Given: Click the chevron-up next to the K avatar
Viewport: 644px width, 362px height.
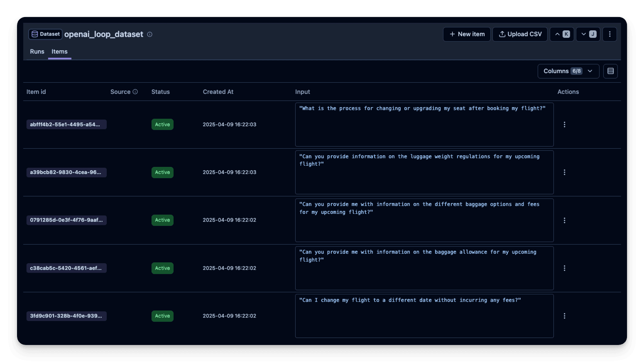Looking at the screenshot, I should pyautogui.click(x=557, y=34).
